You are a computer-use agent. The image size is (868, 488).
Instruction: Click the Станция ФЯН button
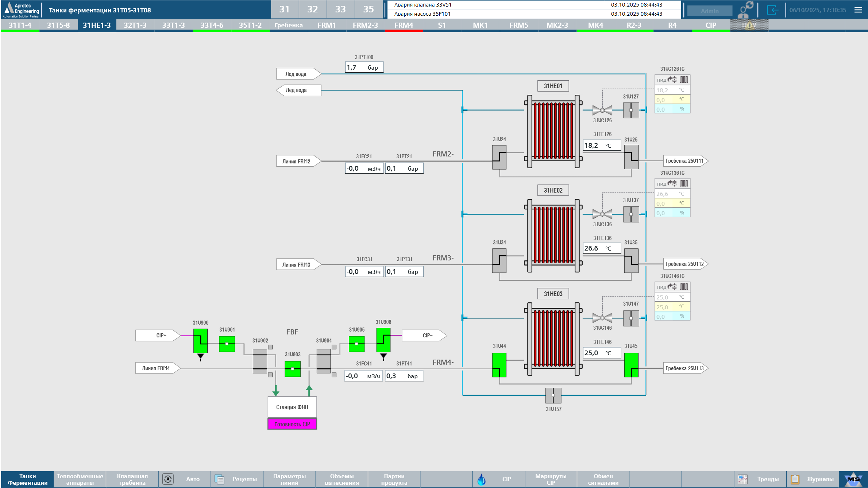(x=292, y=407)
